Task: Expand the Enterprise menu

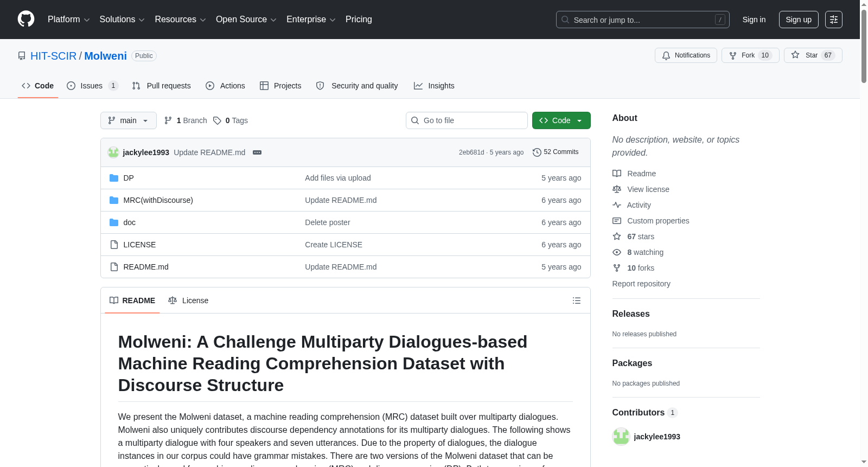Action: pos(311,20)
